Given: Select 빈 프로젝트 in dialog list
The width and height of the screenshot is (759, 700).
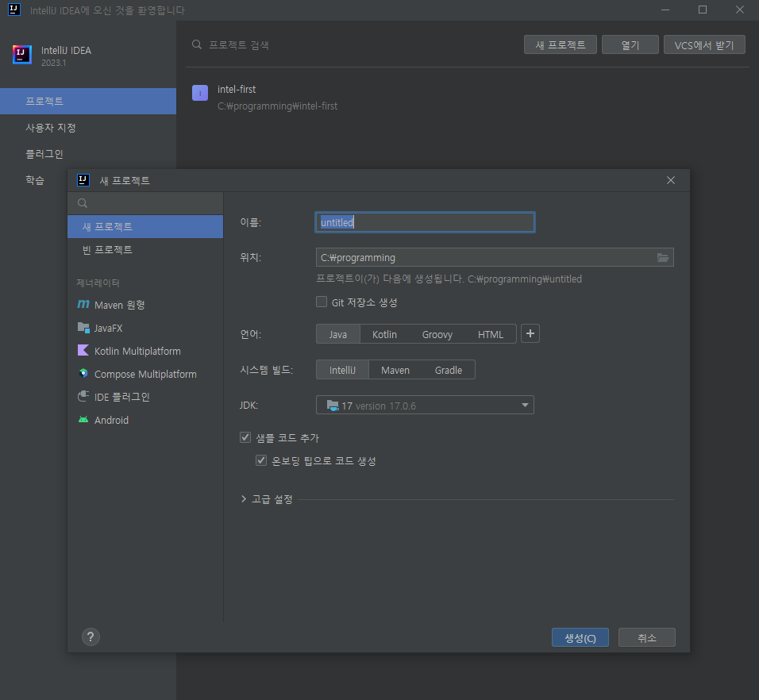Looking at the screenshot, I should (145, 250).
